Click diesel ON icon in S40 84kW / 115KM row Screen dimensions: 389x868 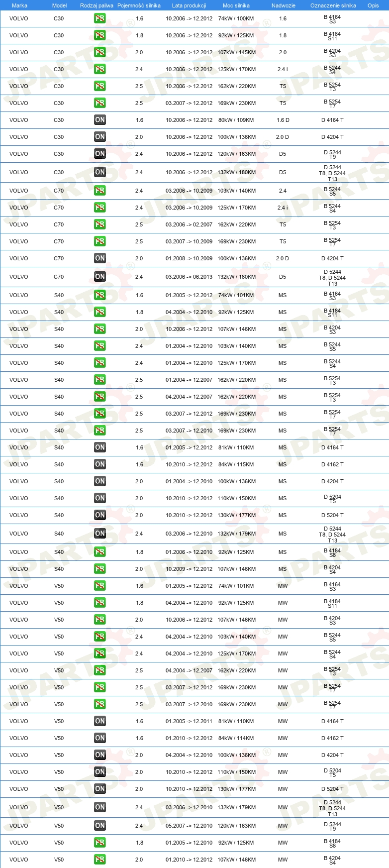pyautogui.click(x=100, y=464)
